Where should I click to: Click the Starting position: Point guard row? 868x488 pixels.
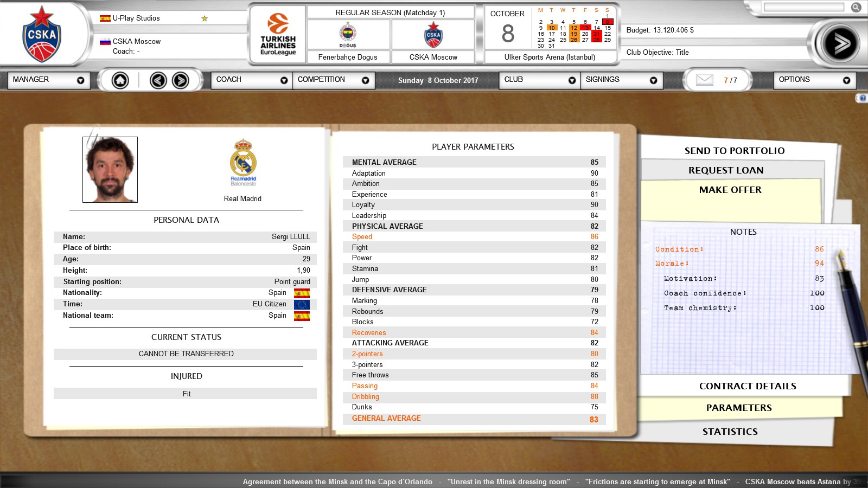pyautogui.click(x=185, y=282)
